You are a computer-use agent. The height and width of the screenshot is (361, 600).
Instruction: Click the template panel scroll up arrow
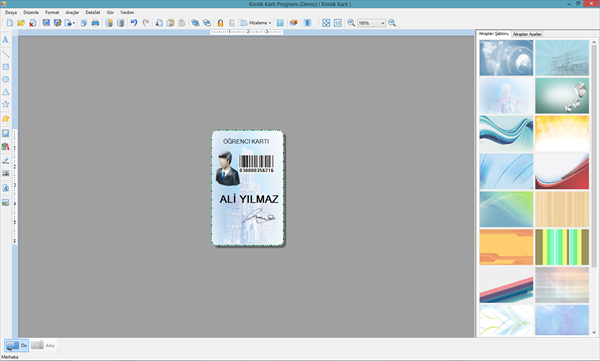(594, 42)
